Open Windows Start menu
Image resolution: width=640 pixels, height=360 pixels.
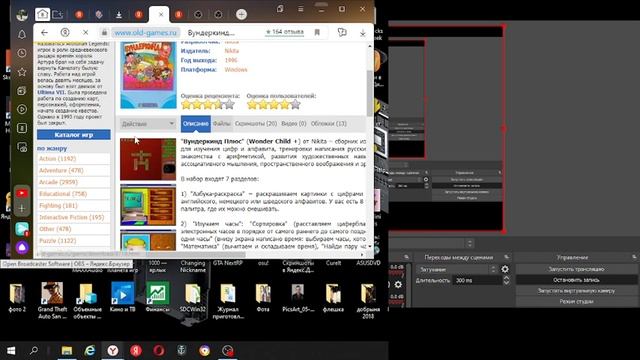[x=11, y=351]
